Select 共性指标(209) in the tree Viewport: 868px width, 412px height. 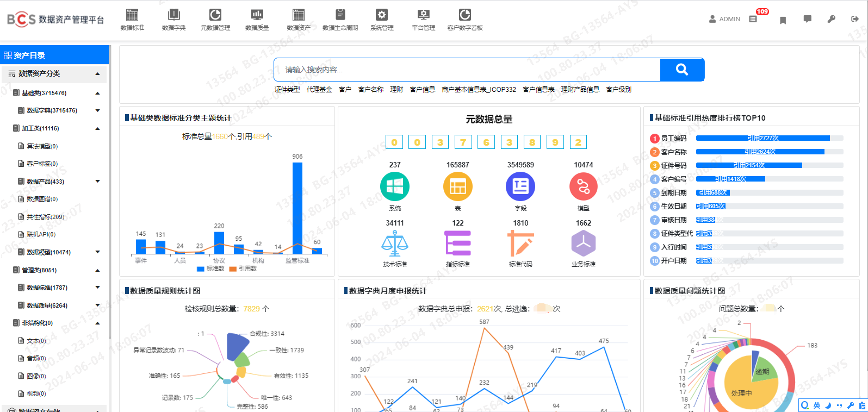point(45,217)
